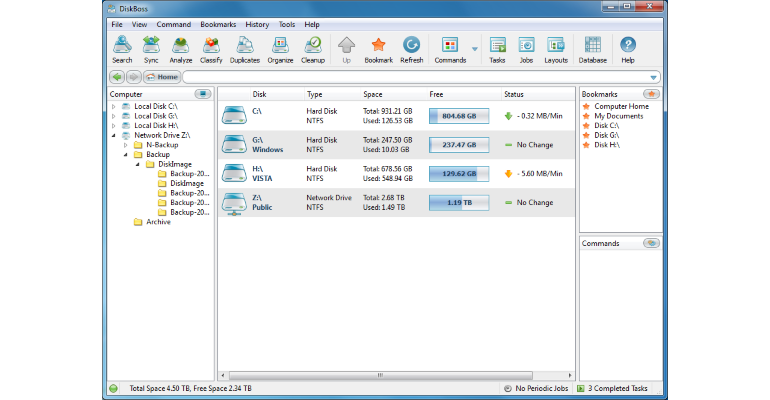Toggle the Computer panel header button

[203, 94]
